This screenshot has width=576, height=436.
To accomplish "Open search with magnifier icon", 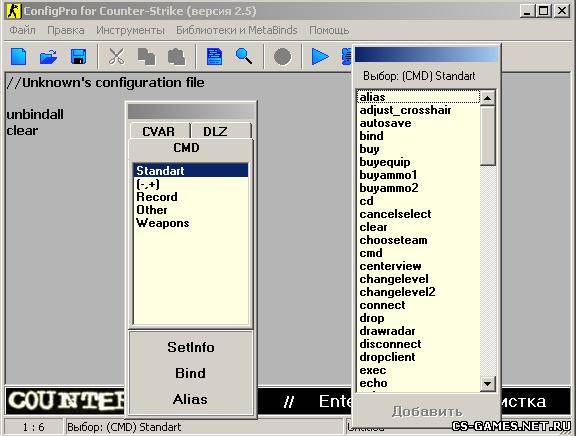I will pos(244,57).
